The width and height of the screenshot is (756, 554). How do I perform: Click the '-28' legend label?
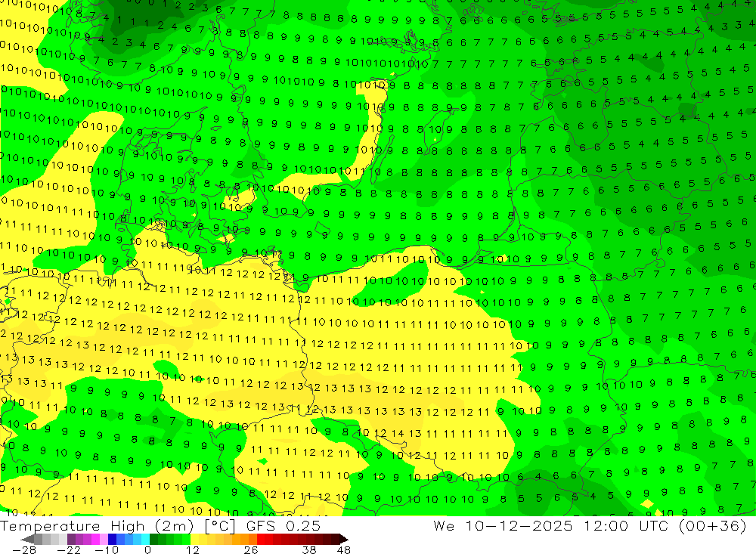[x=24, y=550]
